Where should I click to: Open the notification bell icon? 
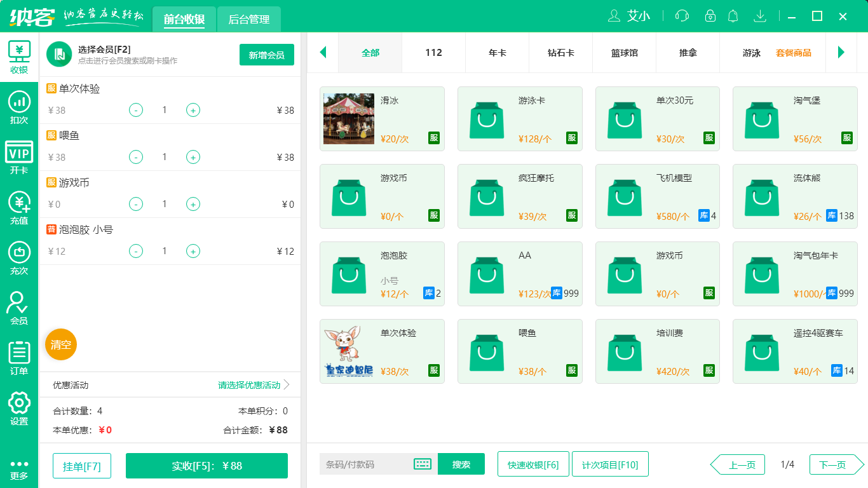pyautogui.click(x=733, y=16)
